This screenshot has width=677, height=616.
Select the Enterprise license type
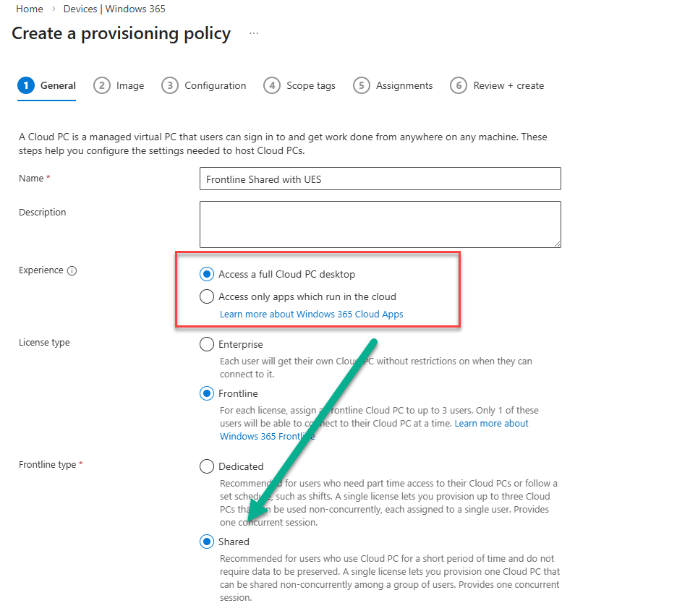207,344
